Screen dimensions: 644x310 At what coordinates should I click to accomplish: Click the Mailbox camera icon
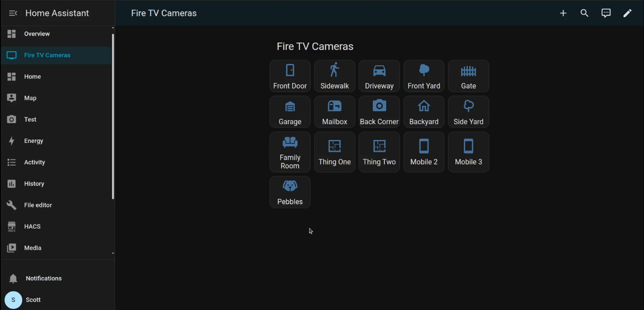(x=334, y=107)
